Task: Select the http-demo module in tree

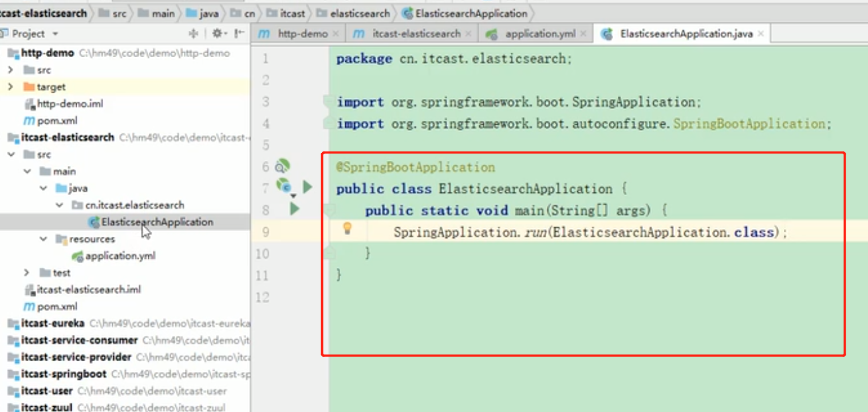Action: tap(48, 53)
